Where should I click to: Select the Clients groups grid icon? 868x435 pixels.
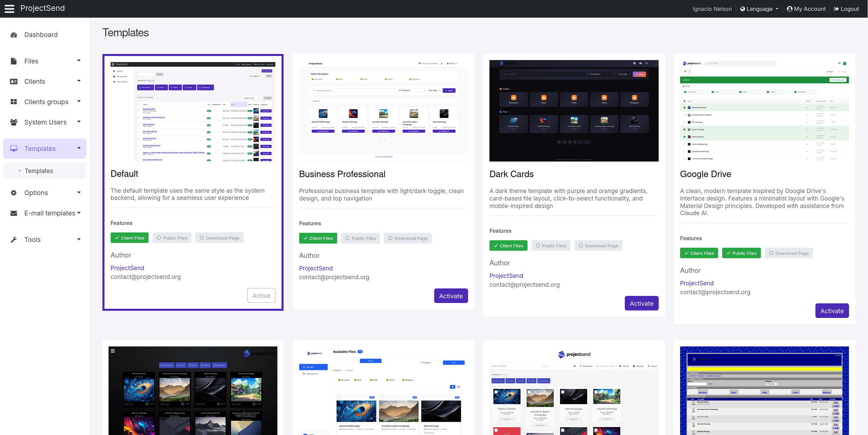[14, 101]
